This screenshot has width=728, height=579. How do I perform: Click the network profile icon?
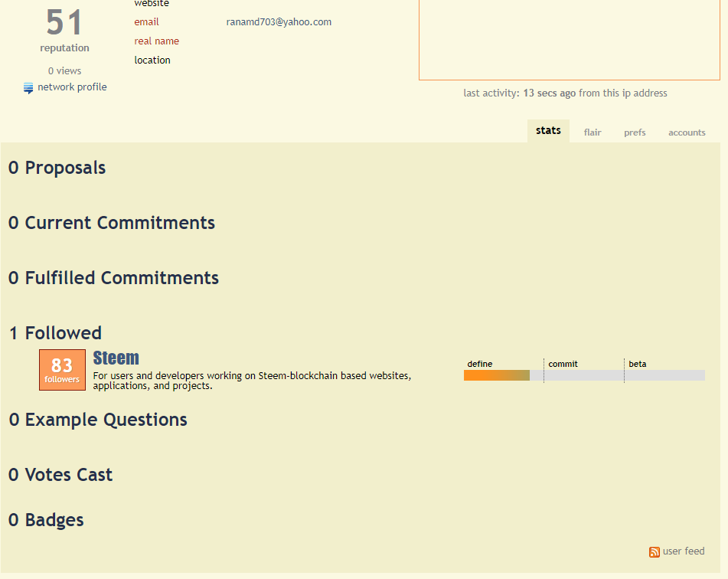(x=28, y=88)
